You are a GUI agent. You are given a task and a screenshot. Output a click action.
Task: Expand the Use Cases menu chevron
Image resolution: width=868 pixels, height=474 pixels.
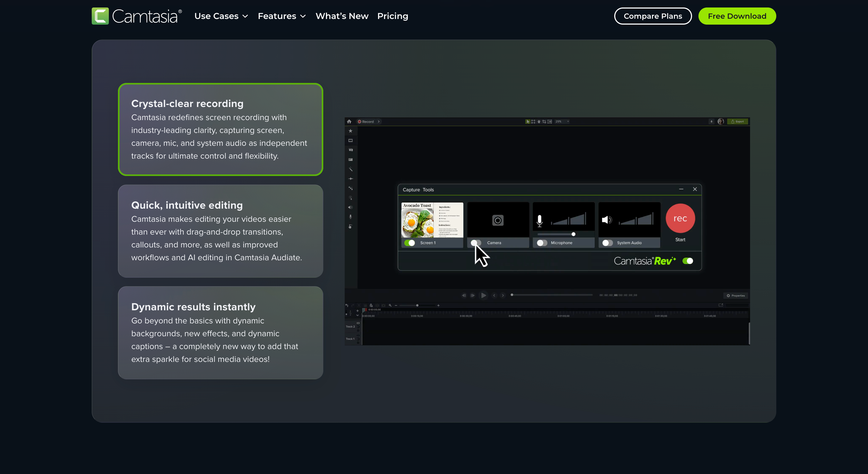coord(245,16)
